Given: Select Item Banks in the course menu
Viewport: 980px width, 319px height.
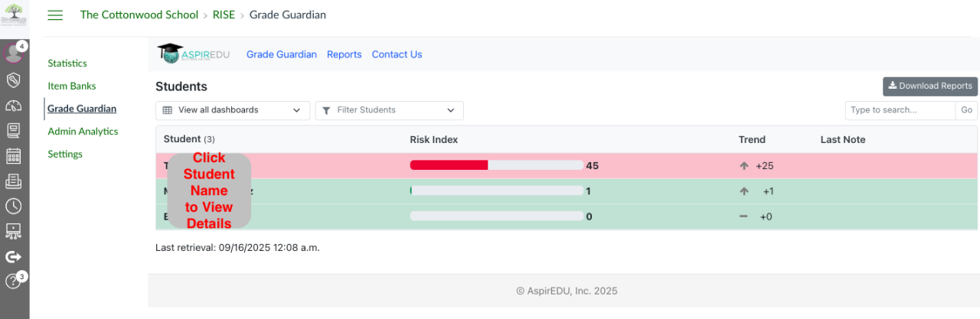Looking at the screenshot, I should coord(71,86).
